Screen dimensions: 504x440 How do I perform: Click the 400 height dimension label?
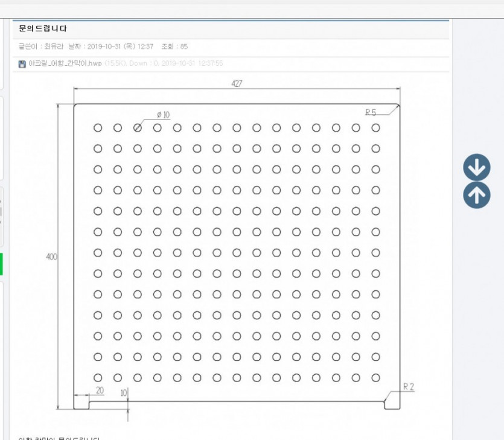coord(51,257)
